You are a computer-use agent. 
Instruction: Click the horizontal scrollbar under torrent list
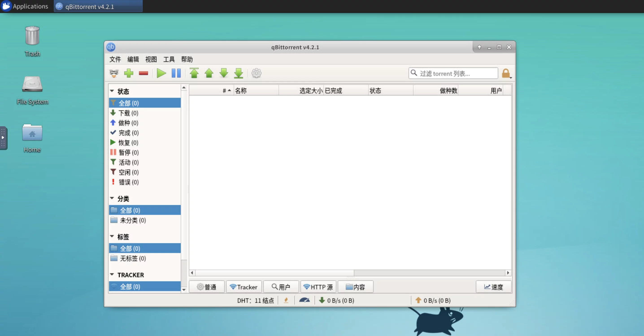[x=274, y=273]
